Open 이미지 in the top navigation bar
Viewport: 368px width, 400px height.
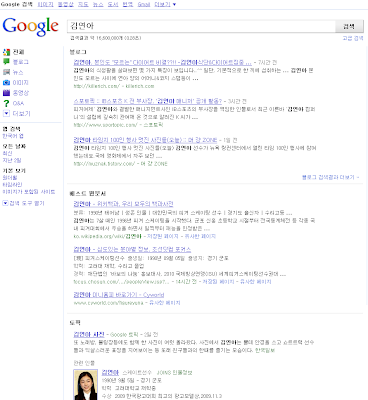pyautogui.click(x=45, y=4)
